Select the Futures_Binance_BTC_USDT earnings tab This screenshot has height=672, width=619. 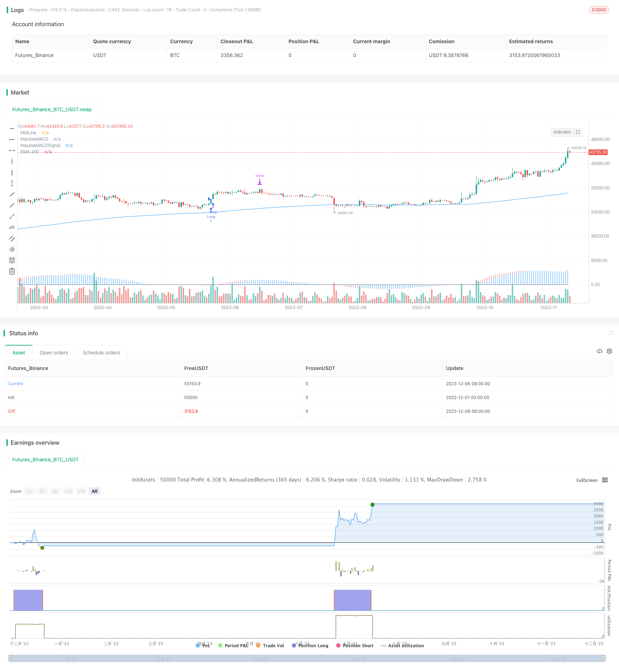pyautogui.click(x=45, y=460)
